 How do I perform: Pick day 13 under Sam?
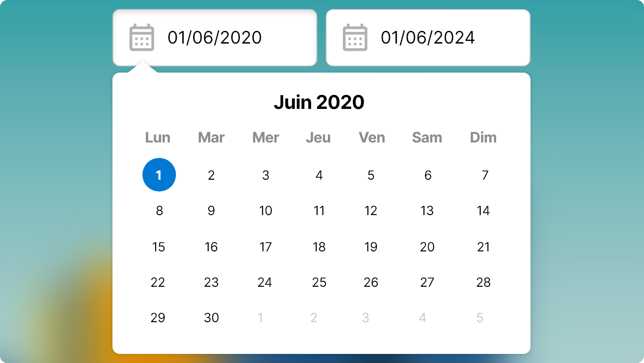[x=427, y=211]
